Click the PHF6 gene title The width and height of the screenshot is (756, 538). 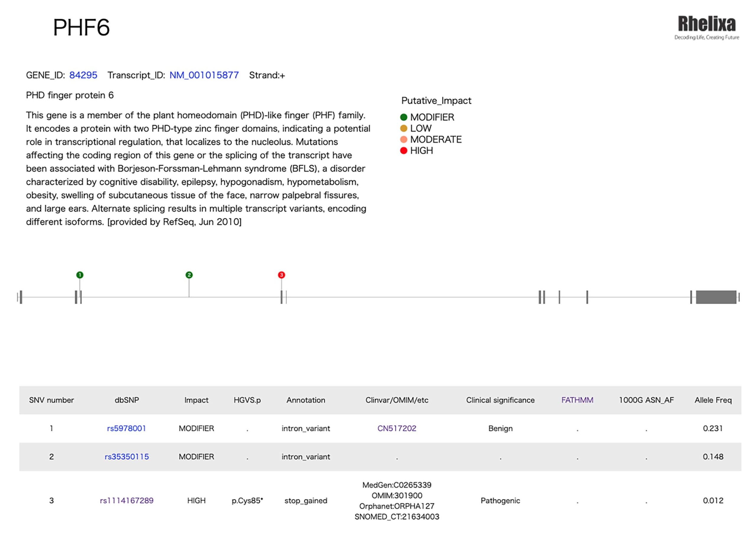click(x=82, y=27)
